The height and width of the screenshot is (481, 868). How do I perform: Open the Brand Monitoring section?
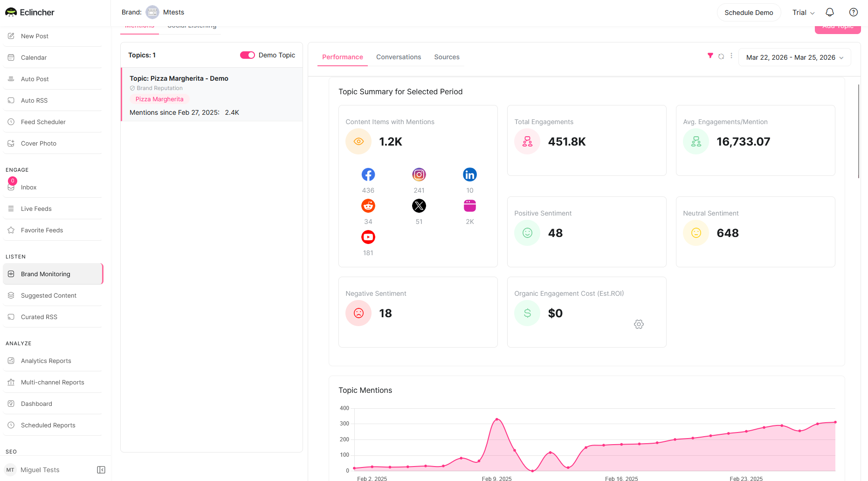45,274
